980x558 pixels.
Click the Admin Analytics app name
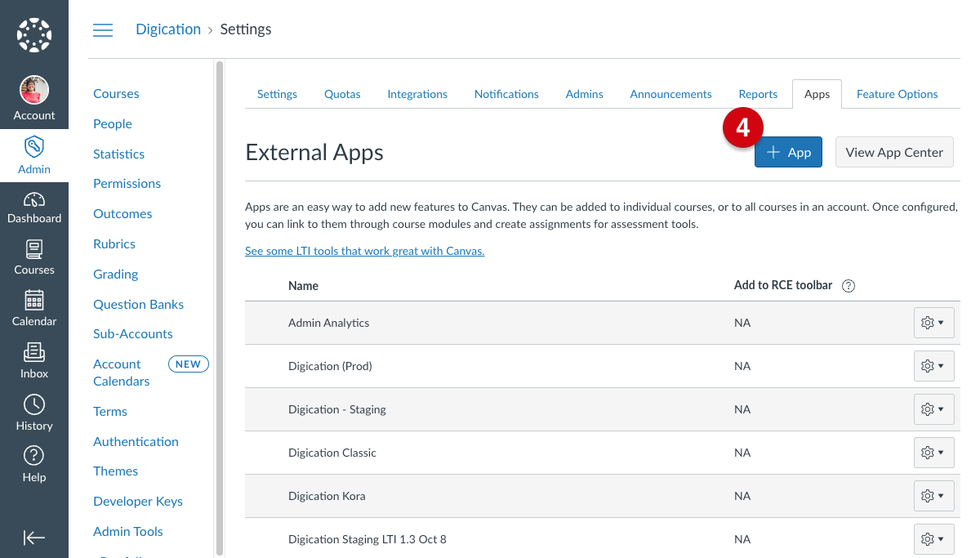click(328, 323)
